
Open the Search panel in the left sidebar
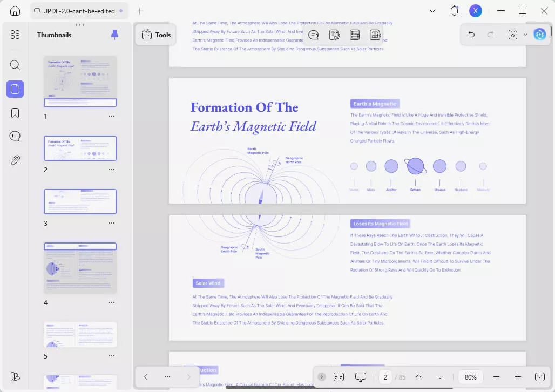15,65
